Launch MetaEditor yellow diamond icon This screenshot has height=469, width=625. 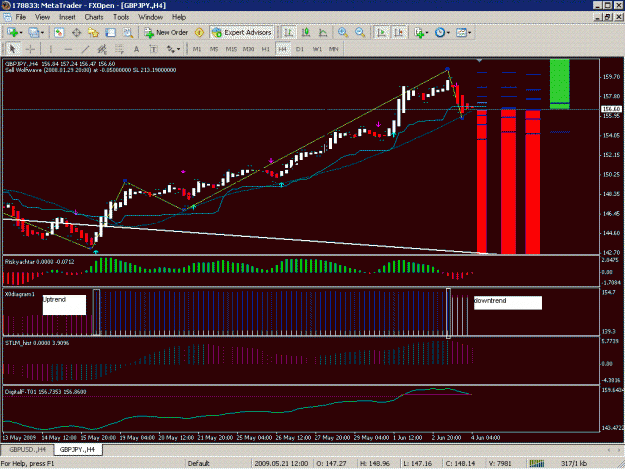[199, 33]
